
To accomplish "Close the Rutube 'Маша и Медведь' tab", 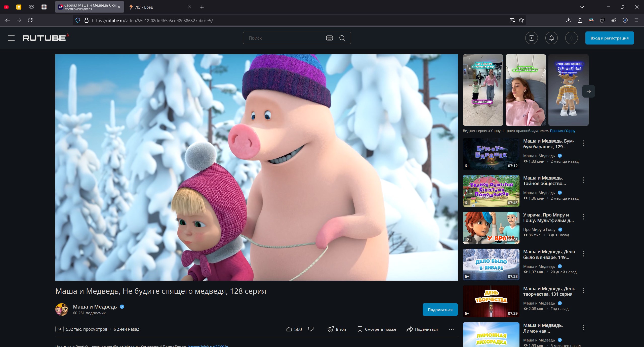I will pos(119,7).
